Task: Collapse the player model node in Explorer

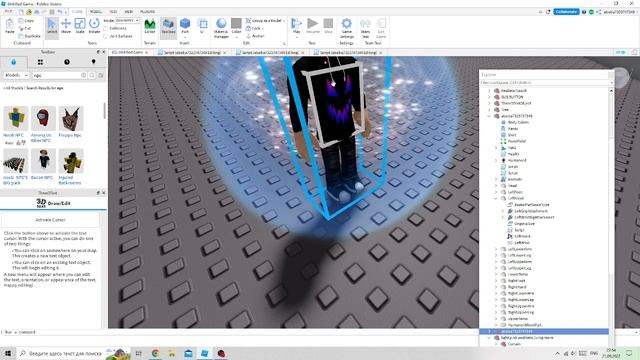Action: pyautogui.click(x=489, y=116)
